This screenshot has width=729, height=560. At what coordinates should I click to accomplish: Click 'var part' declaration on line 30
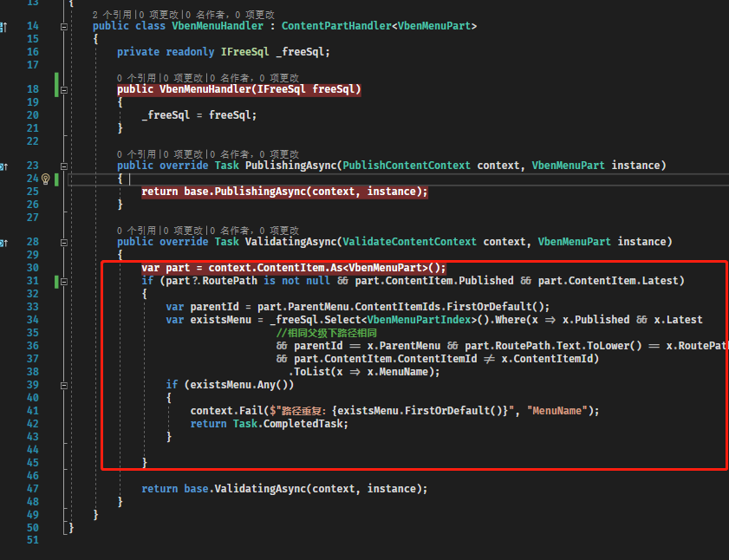pyautogui.click(x=166, y=268)
